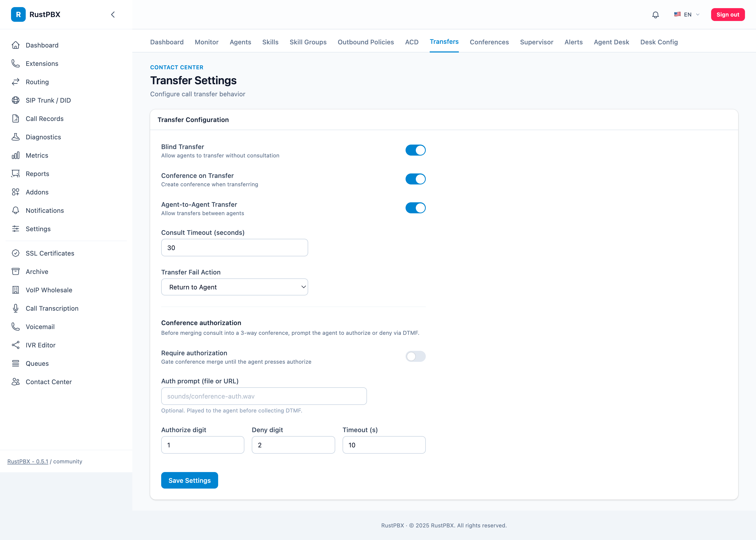Click the Save Settings button

190,480
